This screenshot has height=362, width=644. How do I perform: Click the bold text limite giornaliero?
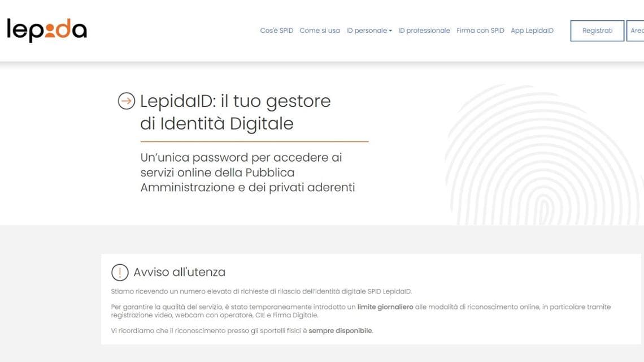[385, 307]
